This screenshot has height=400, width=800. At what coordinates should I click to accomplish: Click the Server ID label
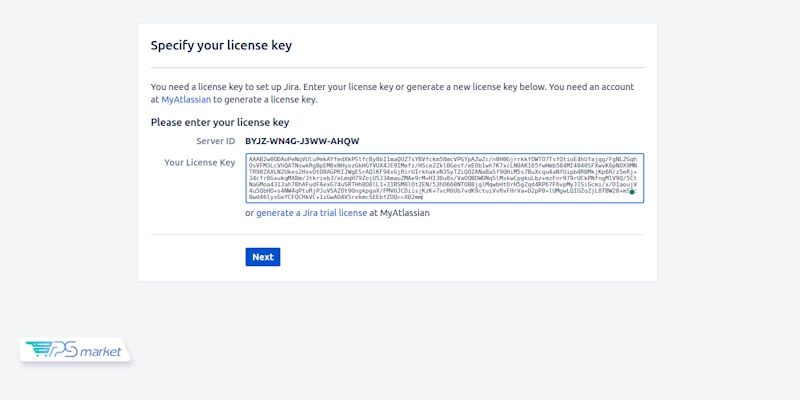(215, 141)
